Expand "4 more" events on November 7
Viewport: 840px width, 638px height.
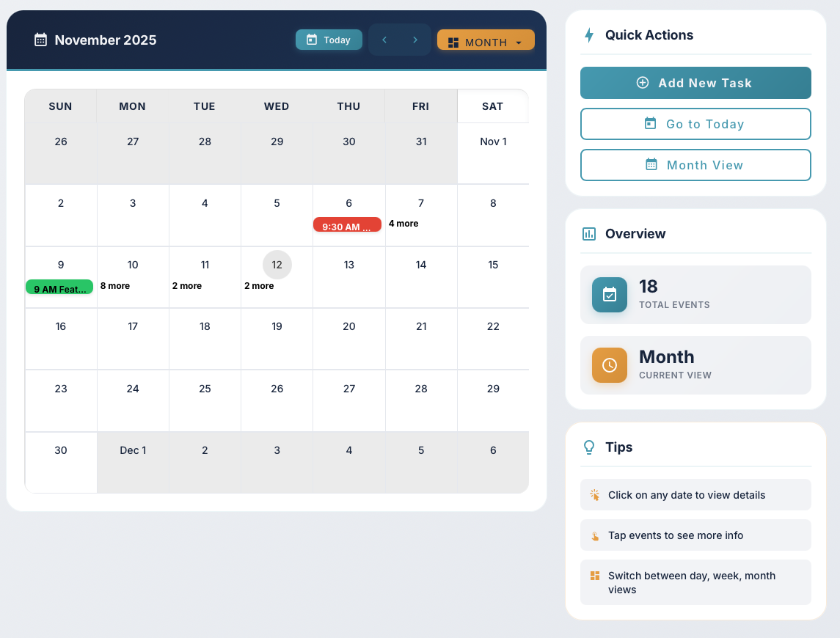tap(403, 224)
